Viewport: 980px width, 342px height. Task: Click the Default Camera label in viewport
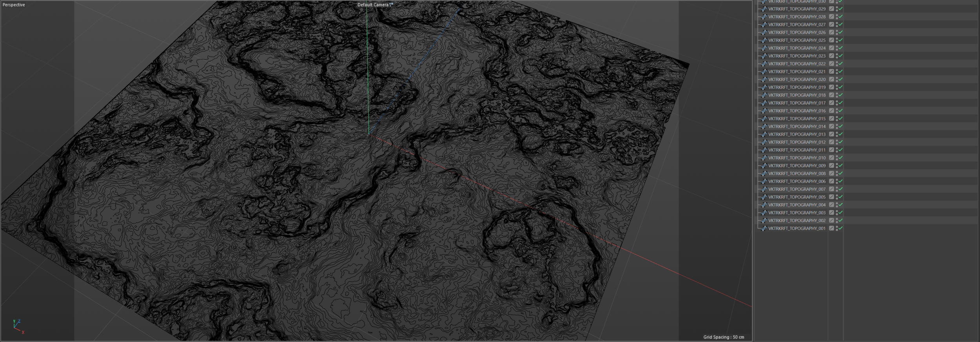point(373,5)
